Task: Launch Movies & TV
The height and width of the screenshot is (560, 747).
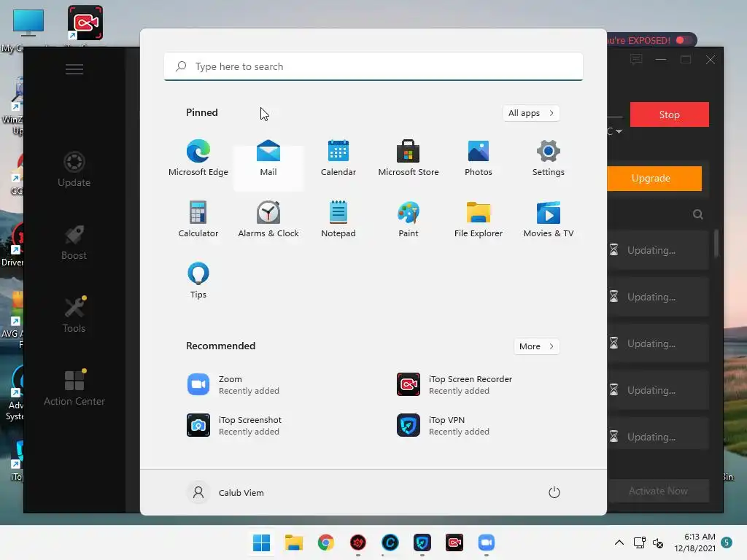Action: 549,219
